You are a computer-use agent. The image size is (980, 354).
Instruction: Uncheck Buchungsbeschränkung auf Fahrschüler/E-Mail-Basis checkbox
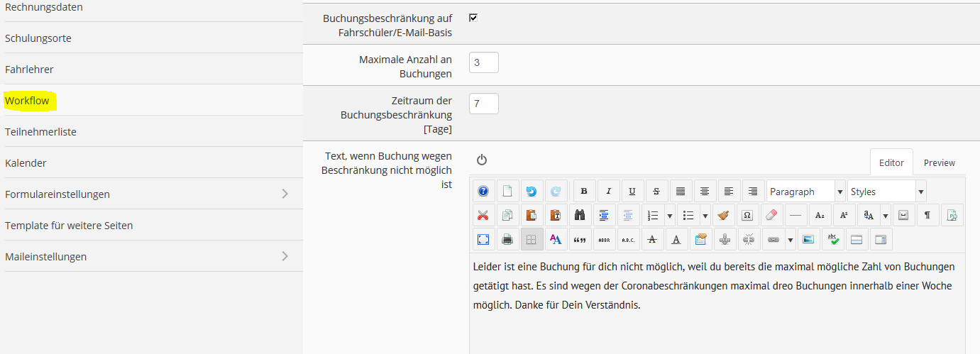coord(473,18)
